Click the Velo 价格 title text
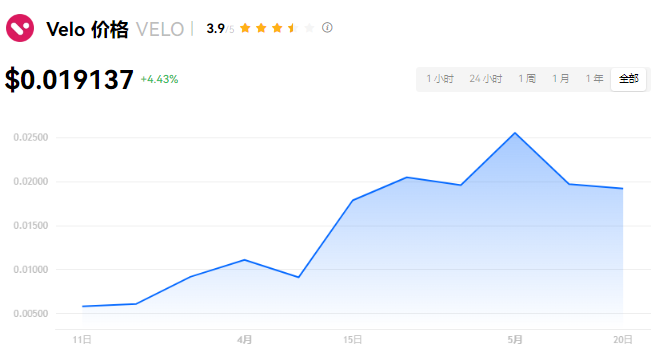The height and width of the screenshot is (362, 664). (x=87, y=30)
